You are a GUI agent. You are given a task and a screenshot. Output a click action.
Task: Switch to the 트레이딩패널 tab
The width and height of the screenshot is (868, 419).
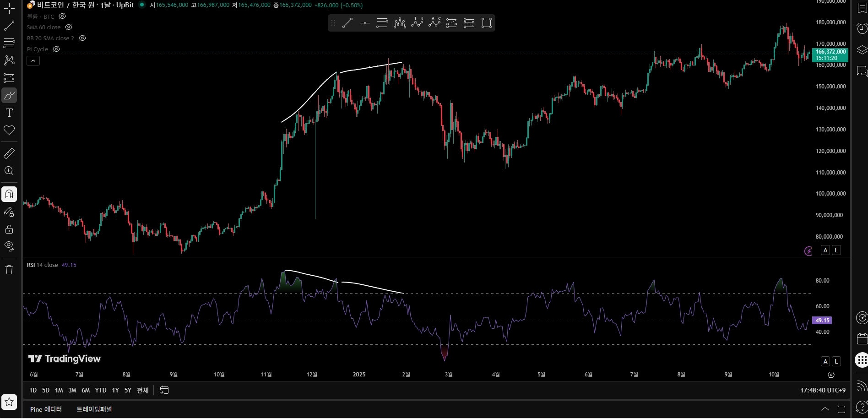[x=94, y=409]
